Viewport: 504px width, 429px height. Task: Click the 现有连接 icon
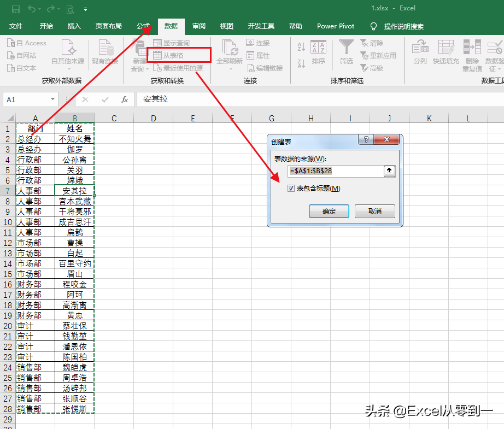click(105, 52)
